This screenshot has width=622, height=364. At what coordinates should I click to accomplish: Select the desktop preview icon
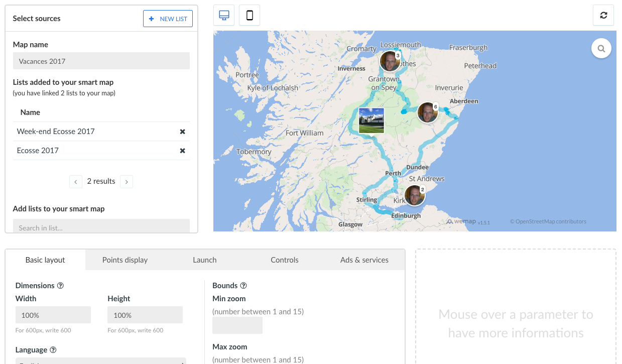click(223, 15)
